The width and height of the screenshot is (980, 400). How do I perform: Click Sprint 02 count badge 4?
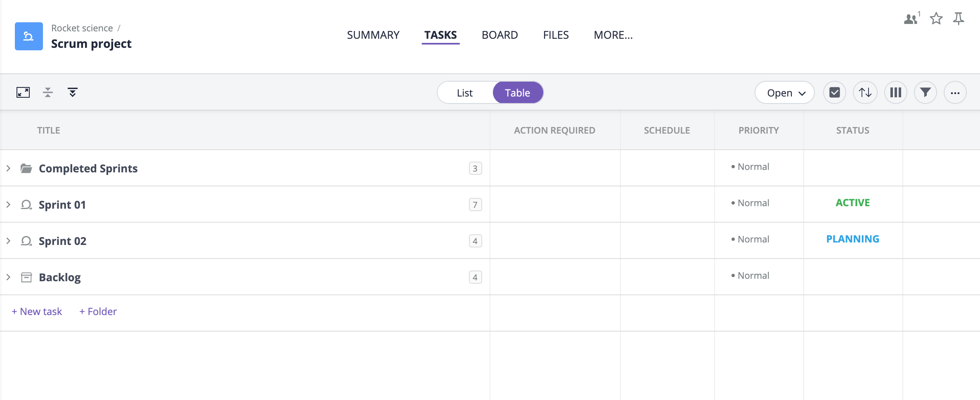475,241
